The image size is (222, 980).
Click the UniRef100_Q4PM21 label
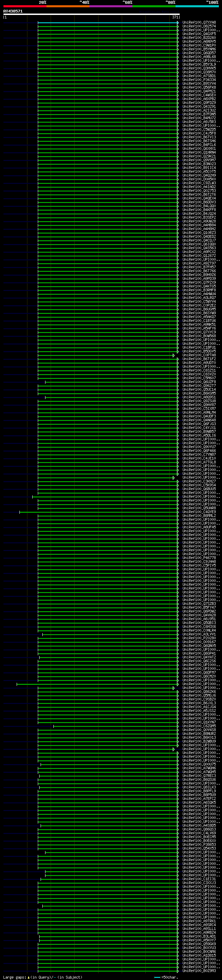pyautogui.click(x=199, y=91)
